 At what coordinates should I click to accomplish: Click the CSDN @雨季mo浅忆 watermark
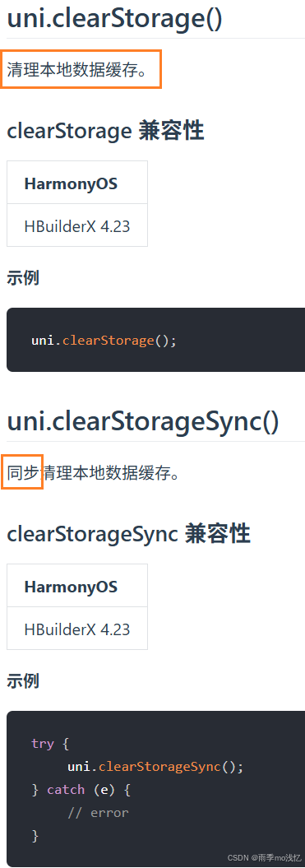pyautogui.click(x=265, y=857)
